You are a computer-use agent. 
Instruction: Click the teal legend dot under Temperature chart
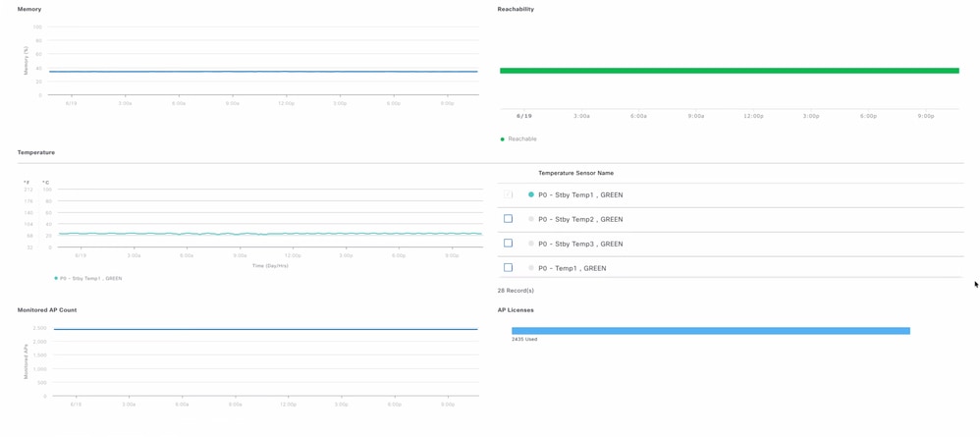pyautogui.click(x=56, y=278)
